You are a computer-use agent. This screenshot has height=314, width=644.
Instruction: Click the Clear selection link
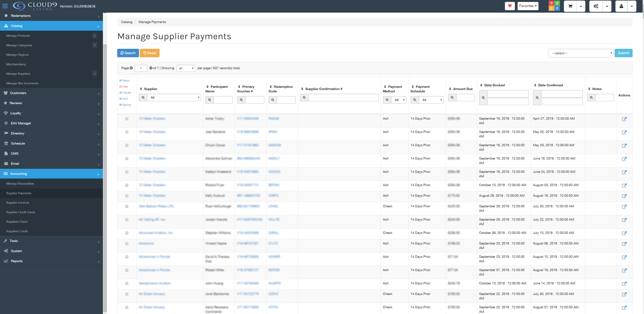coord(124,87)
